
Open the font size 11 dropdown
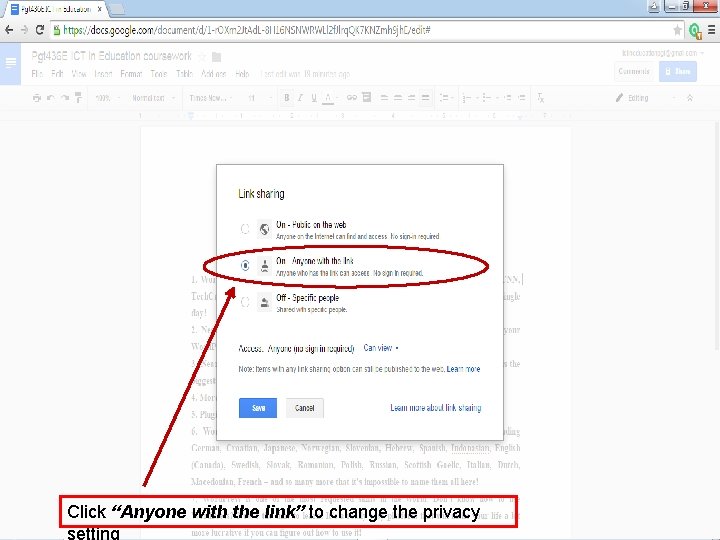259,98
